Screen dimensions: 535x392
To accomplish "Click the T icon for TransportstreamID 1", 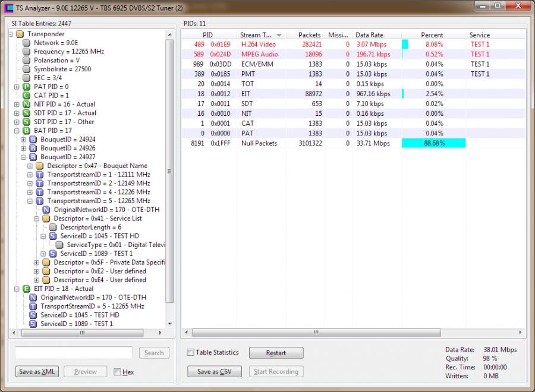I will click(40, 175).
